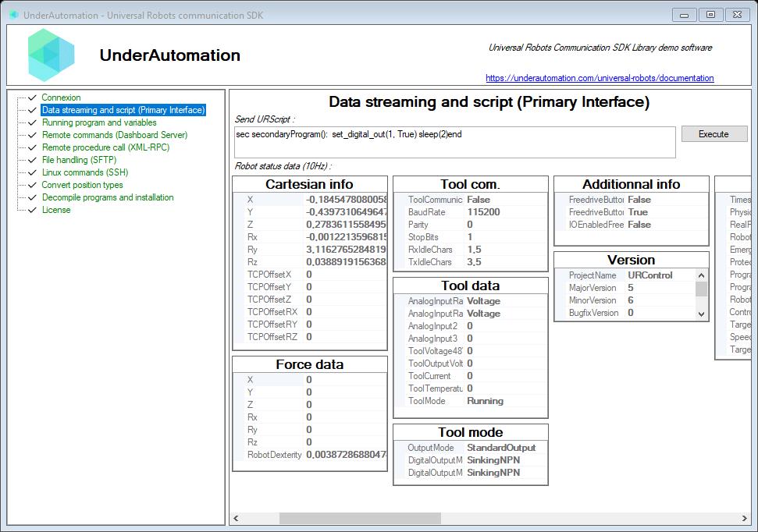Select the TCPOffsetRZ row
The height and width of the screenshot is (532, 758).
311,337
